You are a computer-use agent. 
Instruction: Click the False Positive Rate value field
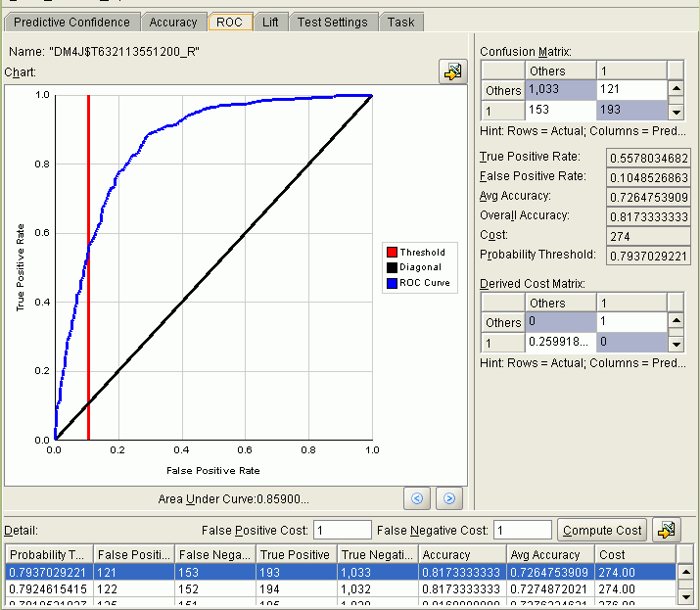[648, 178]
